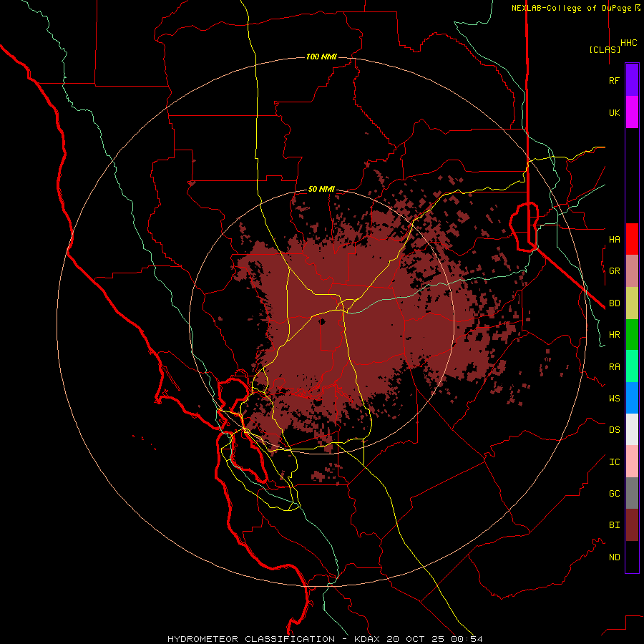Click the RA light green legend swatch
This screenshot has width=644, height=644.
[x=632, y=366]
